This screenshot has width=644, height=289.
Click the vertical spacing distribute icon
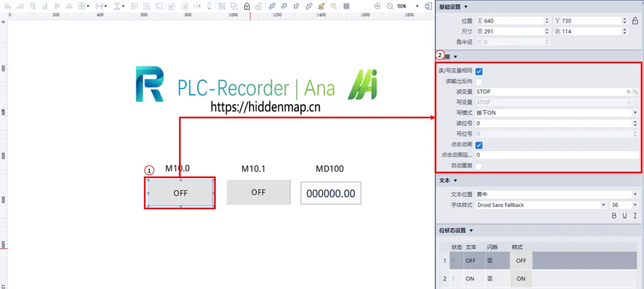click(x=117, y=6)
